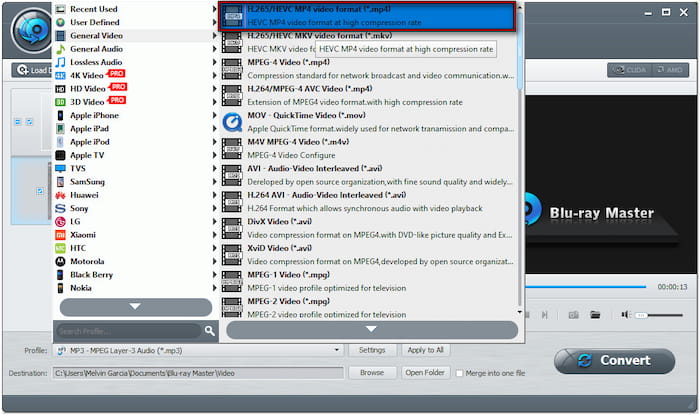This screenshot has width=700, height=415.
Task: Click the Nokia phone icon
Action: tap(60, 288)
